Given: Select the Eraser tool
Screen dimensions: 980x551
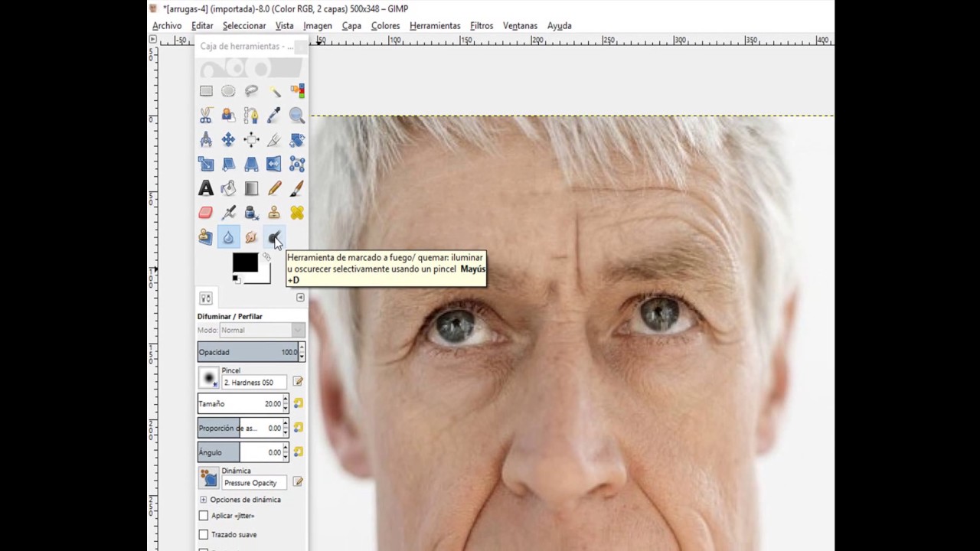Looking at the screenshot, I should (206, 213).
